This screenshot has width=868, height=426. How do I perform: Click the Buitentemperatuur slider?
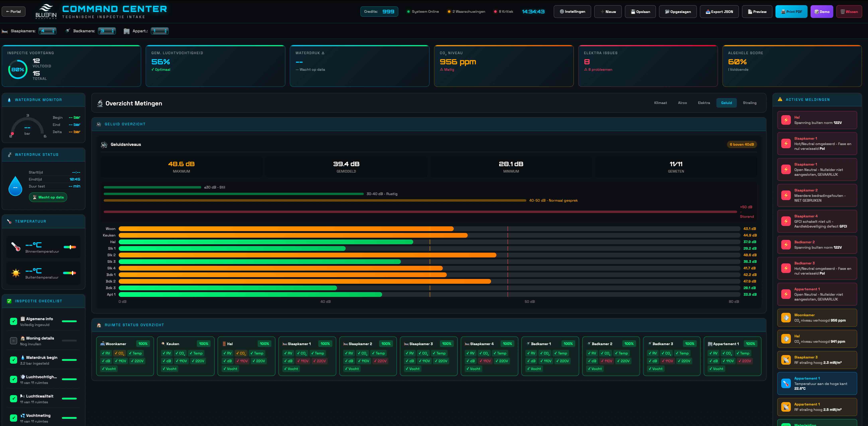pyautogui.click(x=70, y=273)
